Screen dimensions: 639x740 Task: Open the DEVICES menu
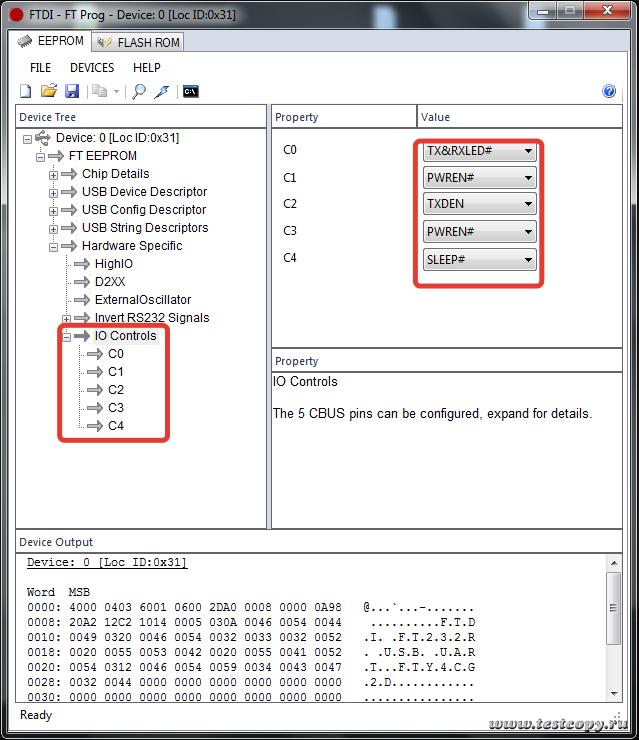click(92, 68)
